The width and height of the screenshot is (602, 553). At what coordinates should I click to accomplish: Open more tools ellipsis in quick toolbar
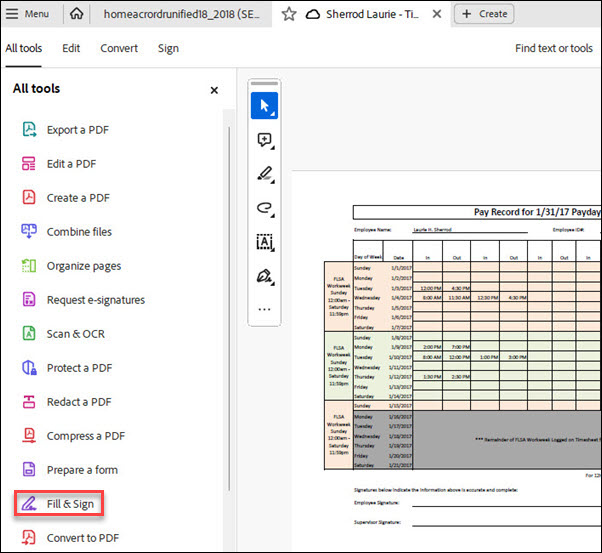point(264,309)
